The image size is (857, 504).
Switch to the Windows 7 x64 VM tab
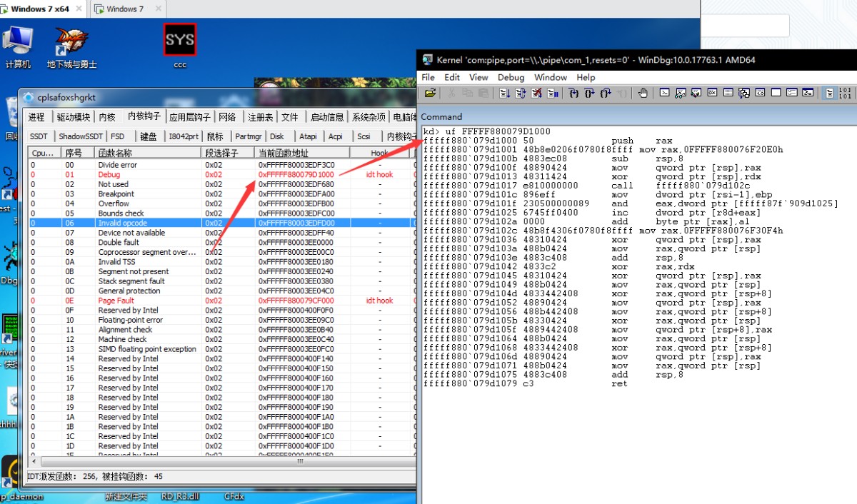tap(41, 9)
